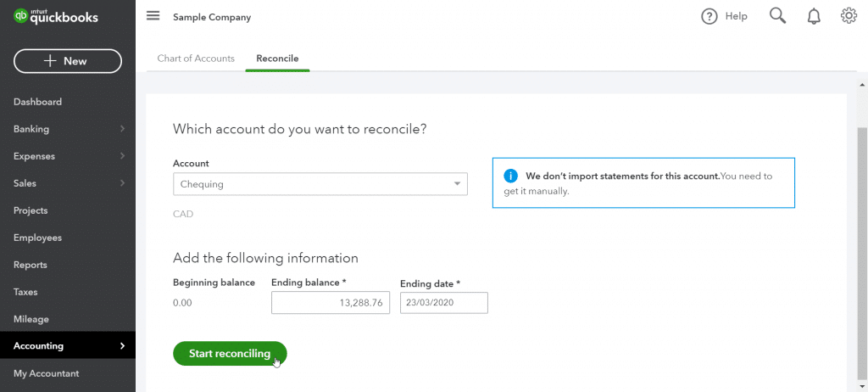Go to Reports in the sidebar
Image resolution: width=868 pixels, height=392 pixels.
tap(31, 265)
